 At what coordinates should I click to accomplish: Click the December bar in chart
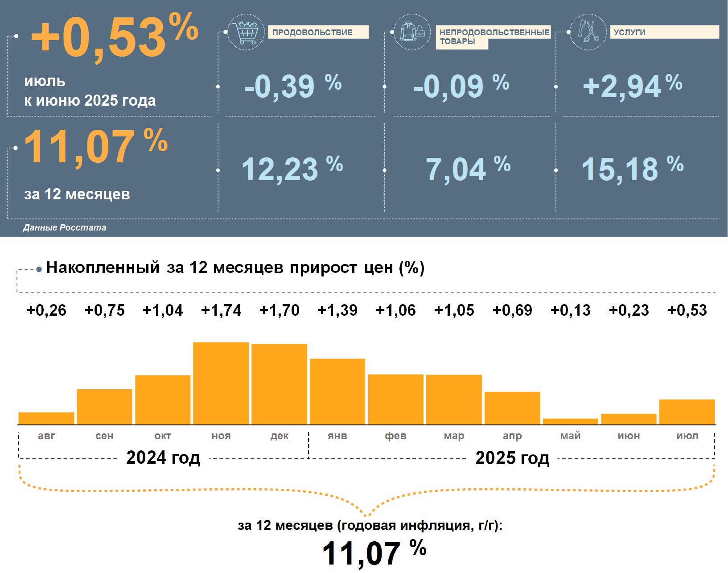(279, 384)
